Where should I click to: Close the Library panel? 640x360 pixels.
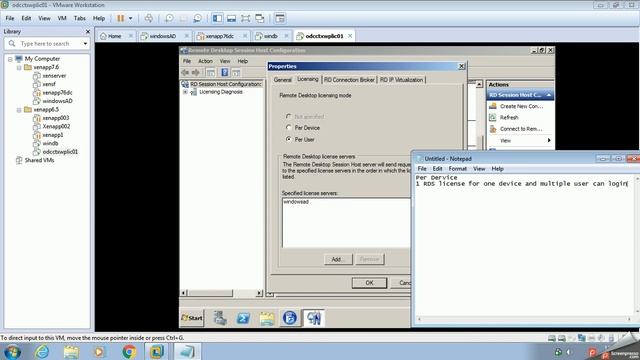(x=88, y=31)
